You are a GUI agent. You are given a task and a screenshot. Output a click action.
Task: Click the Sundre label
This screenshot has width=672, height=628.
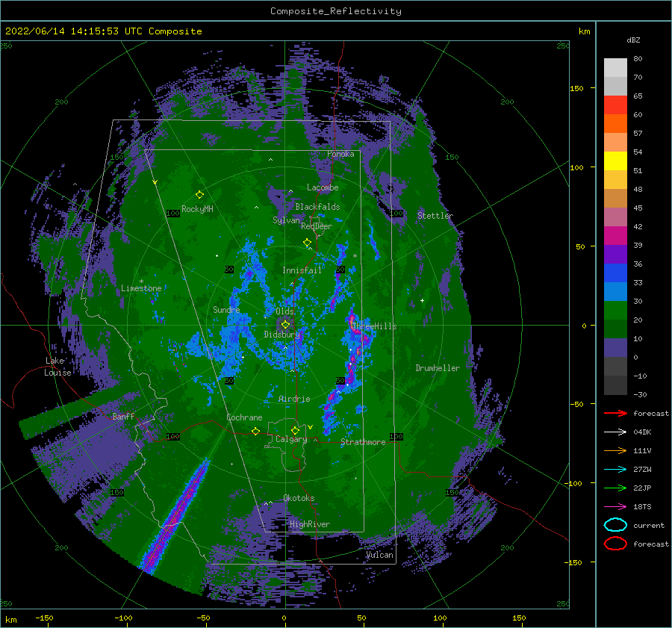[226, 309]
